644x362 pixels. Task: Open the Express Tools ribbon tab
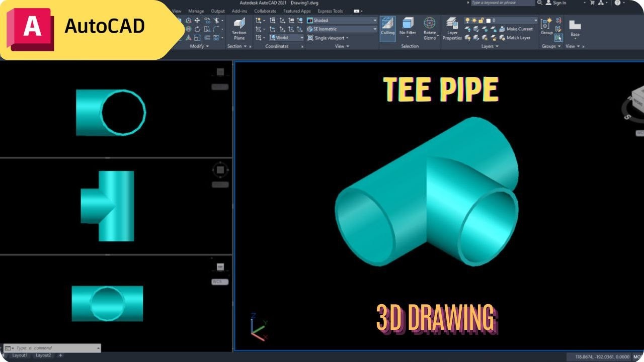pyautogui.click(x=330, y=11)
